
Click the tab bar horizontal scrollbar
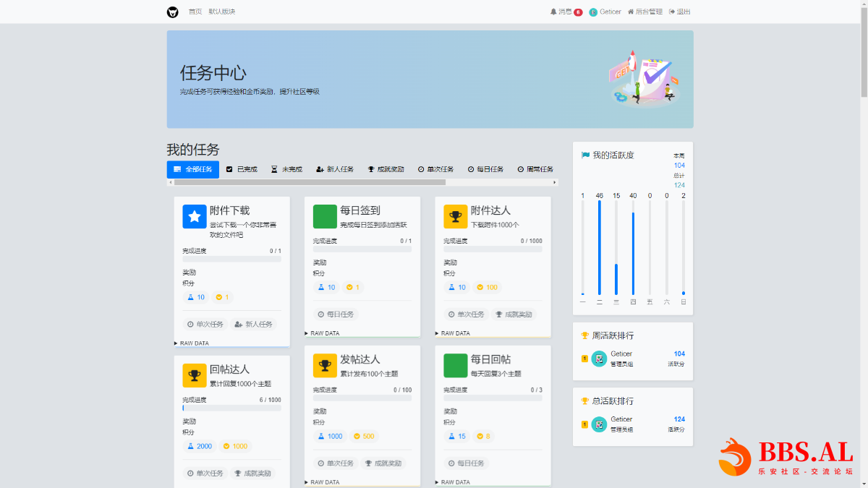click(310, 182)
